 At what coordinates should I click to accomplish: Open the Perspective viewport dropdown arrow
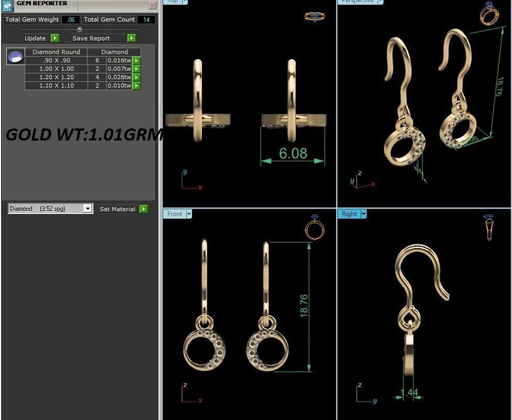click(380, 1)
